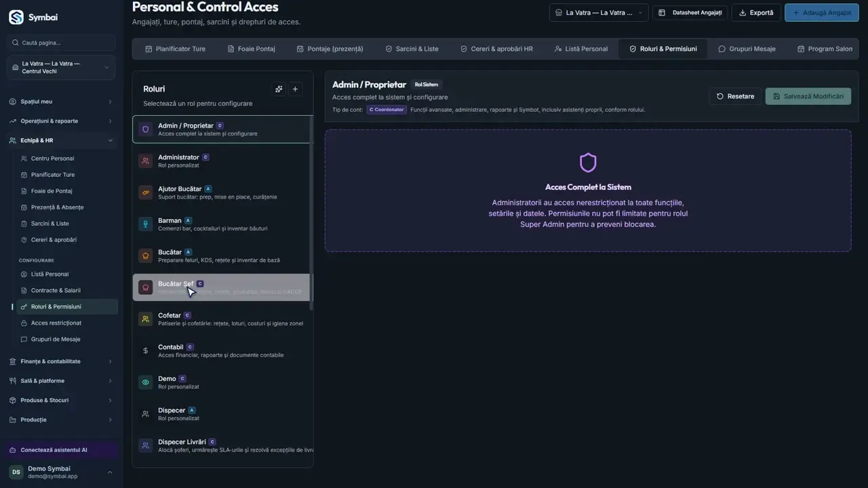Expand the Demo Symbai account menu

point(61,472)
